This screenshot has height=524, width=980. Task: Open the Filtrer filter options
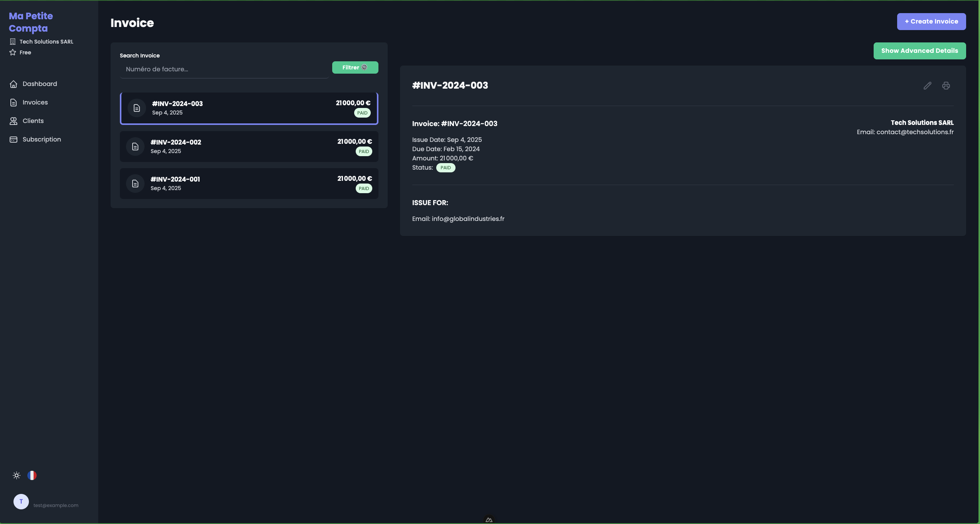(x=355, y=67)
